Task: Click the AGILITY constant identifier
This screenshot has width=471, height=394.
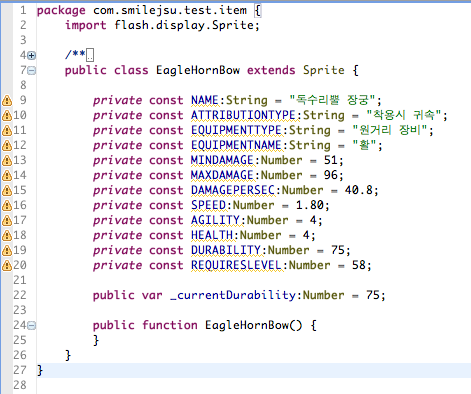Action: [x=215, y=220]
